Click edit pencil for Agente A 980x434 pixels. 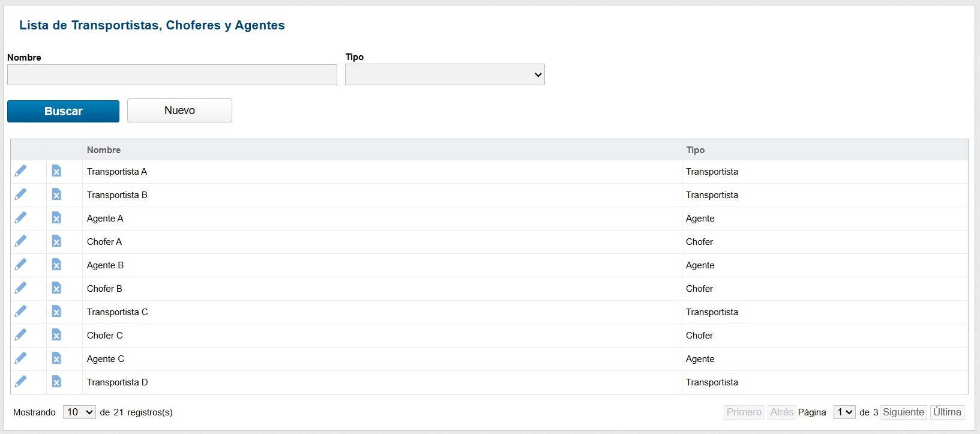pos(20,218)
